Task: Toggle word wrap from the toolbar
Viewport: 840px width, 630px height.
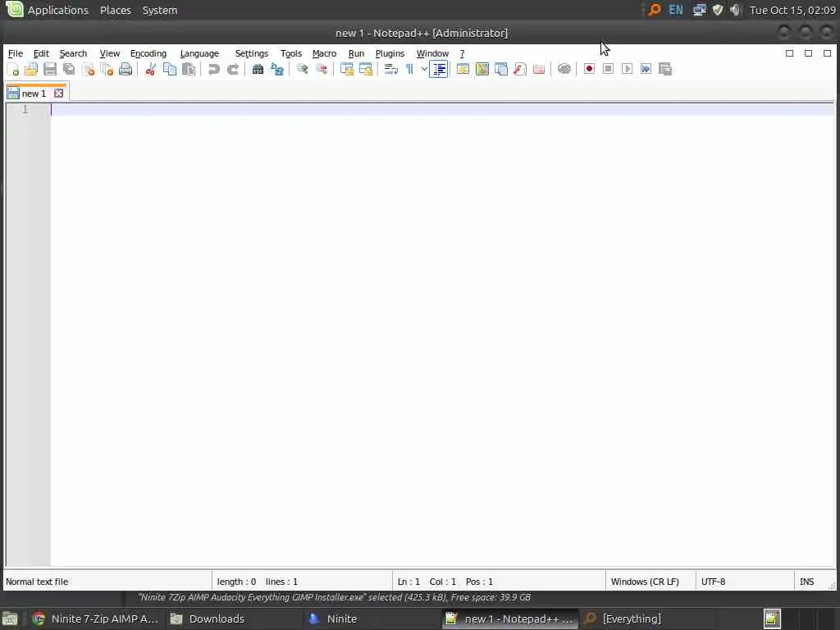Action: (x=391, y=69)
